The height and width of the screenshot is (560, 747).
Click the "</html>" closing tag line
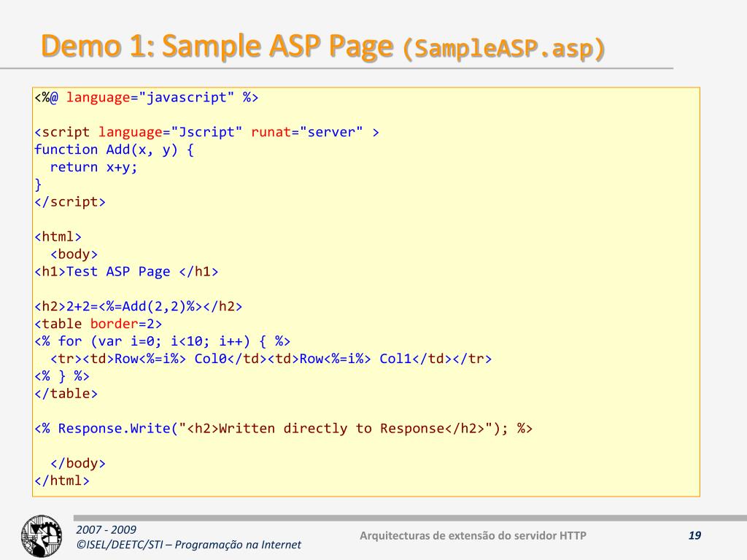coord(62,481)
